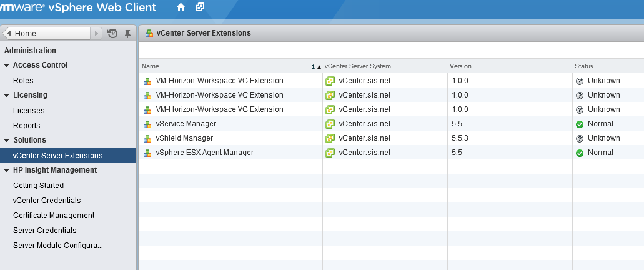The image size is (644, 270).
Task: Sort by the Version column header
Action: pos(510,66)
